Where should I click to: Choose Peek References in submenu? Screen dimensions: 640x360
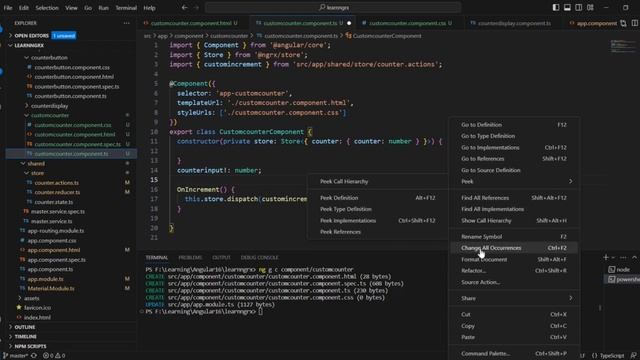pos(378,231)
